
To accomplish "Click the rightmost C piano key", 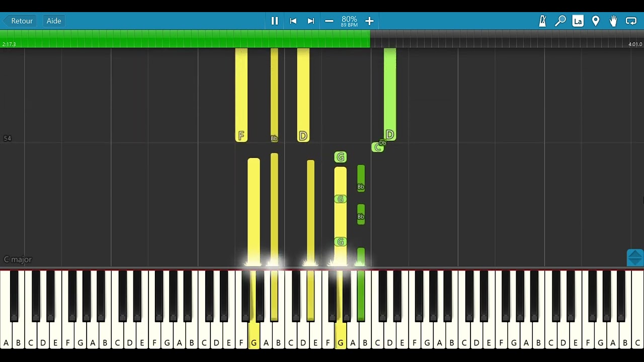I will coord(637,310).
